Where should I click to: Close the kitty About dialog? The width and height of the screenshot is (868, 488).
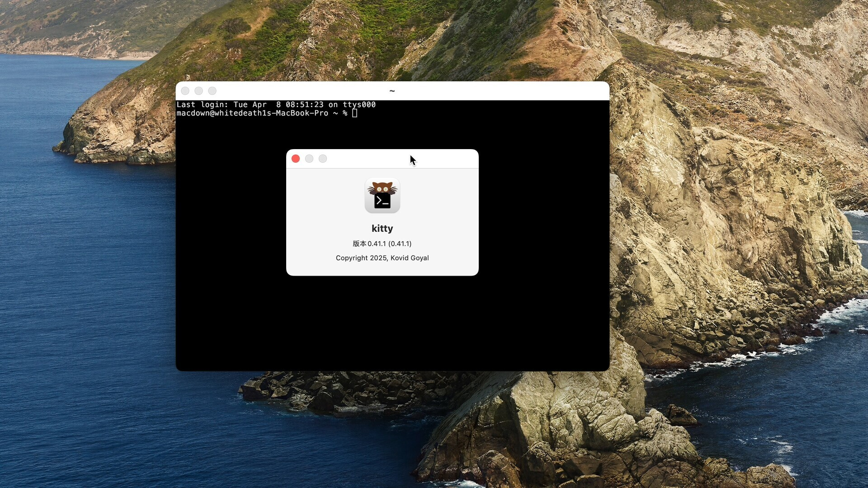point(296,159)
